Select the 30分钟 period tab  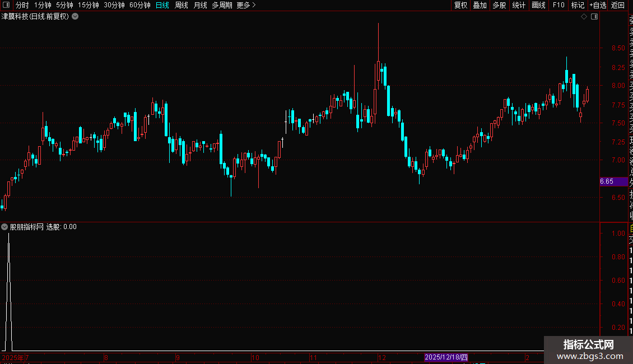click(114, 5)
